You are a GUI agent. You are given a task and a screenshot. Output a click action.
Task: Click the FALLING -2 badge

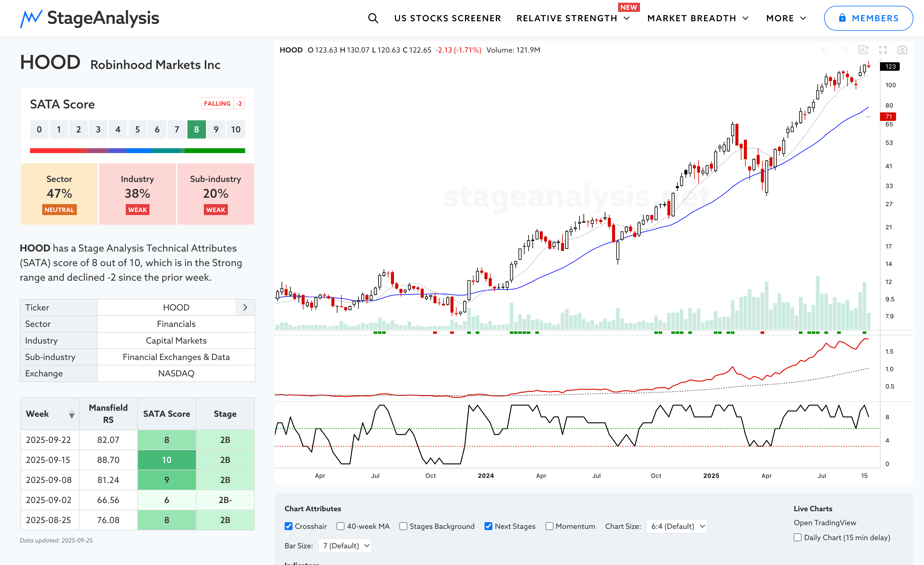pyautogui.click(x=223, y=104)
